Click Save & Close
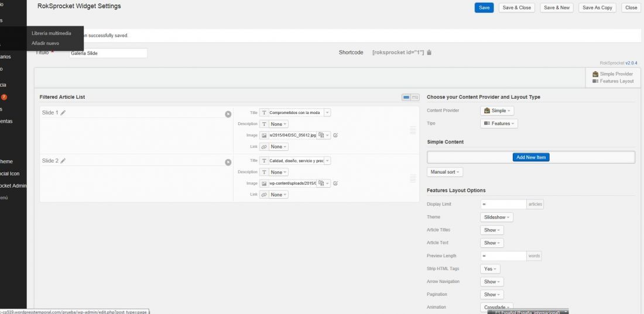This screenshot has height=314, width=644. pyautogui.click(x=517, y=8)
